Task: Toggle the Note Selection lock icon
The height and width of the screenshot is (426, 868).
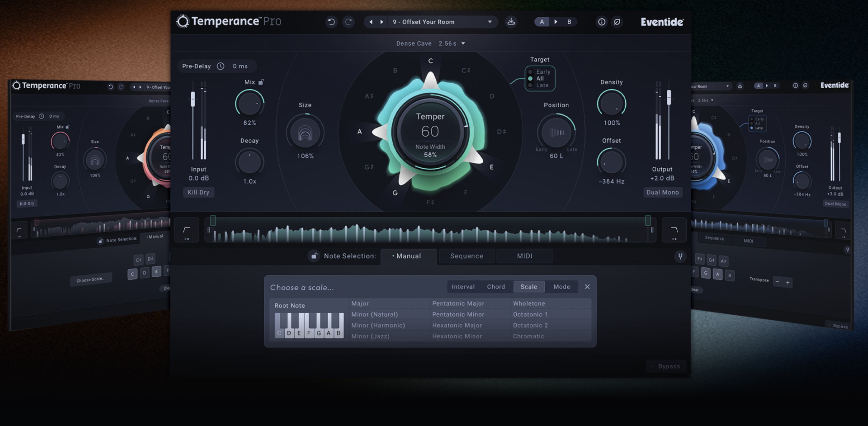Action: pyautogui.click(x=314, y=256)
